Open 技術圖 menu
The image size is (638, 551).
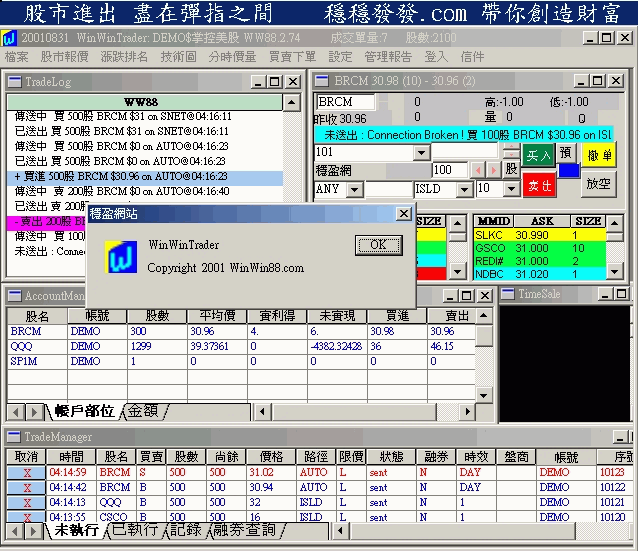click(x=178, y=57)
